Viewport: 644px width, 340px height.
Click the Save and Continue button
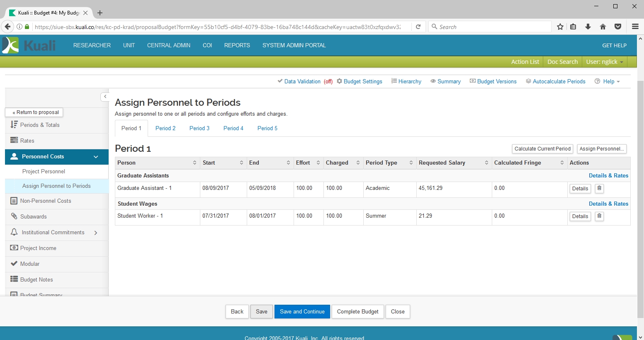click(302, 312)
